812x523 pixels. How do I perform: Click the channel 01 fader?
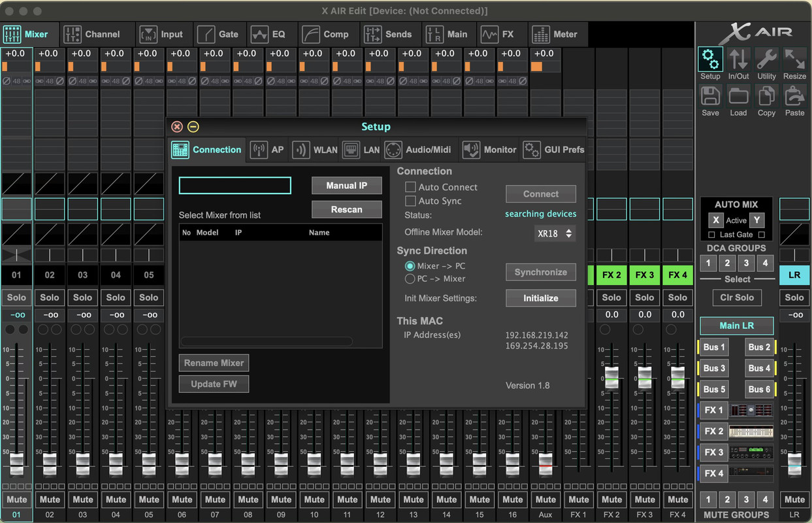click(x=16, y=464)
